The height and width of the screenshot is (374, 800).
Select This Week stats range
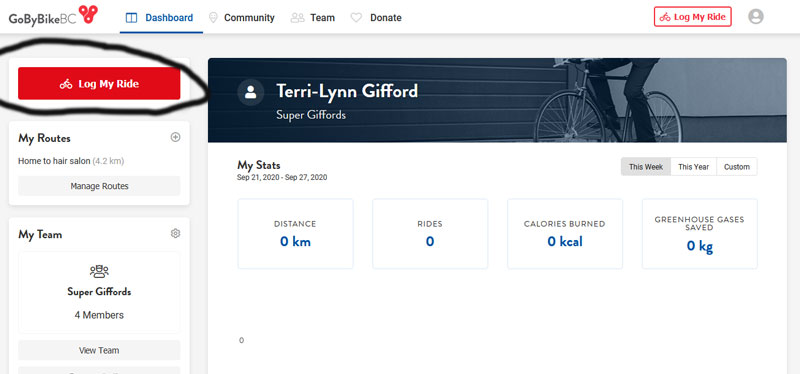tap(645, 167)
